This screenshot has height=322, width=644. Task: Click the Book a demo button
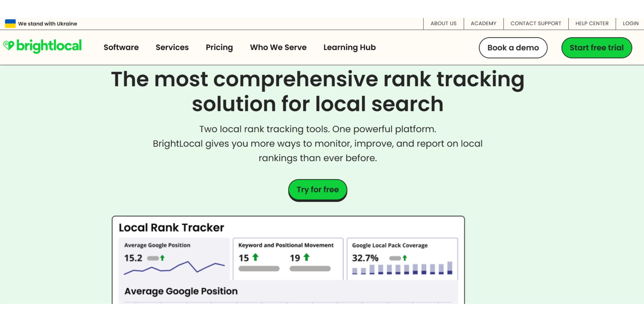coord(513,48)
